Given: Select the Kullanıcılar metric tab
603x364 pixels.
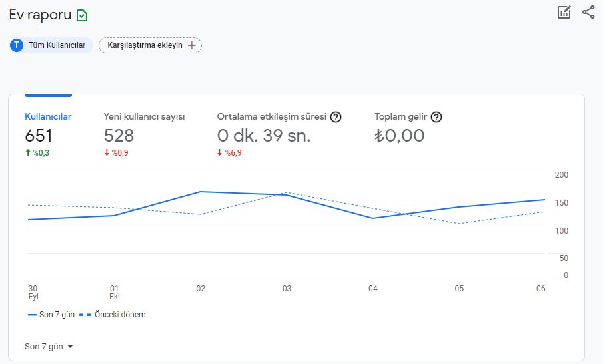Looking at the screenshot, I should (x=48, y=134).
